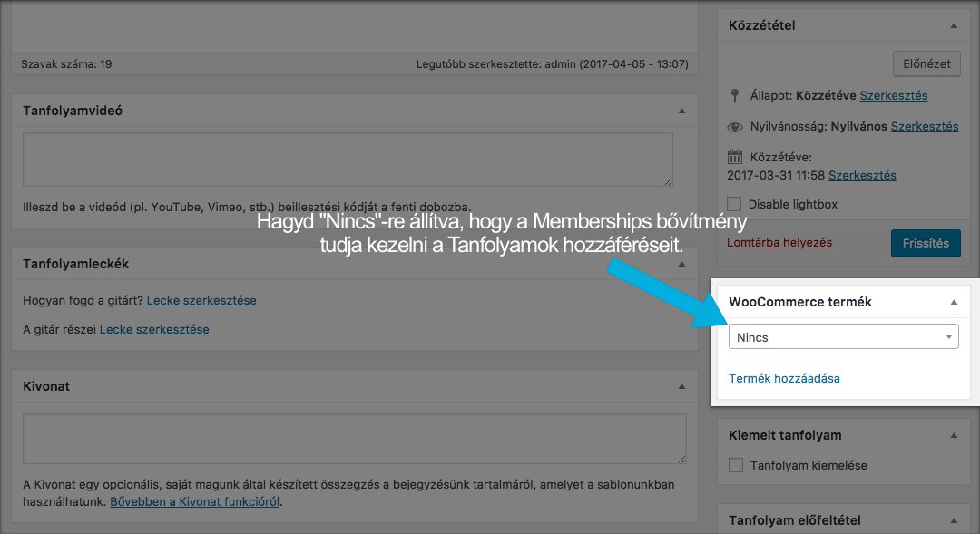980x534 pixels.
Task: Click the 'Szavak száma: 19' text
Action: click(x=66, y=63)
